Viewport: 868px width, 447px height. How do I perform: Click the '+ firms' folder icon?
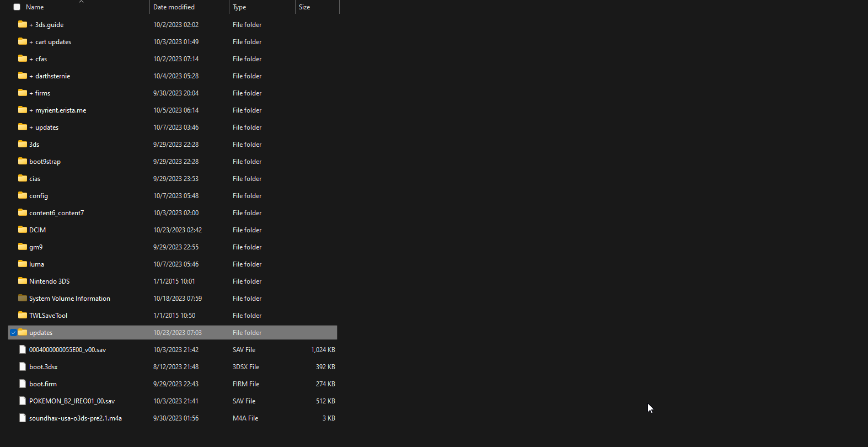[x=23, y=93]
